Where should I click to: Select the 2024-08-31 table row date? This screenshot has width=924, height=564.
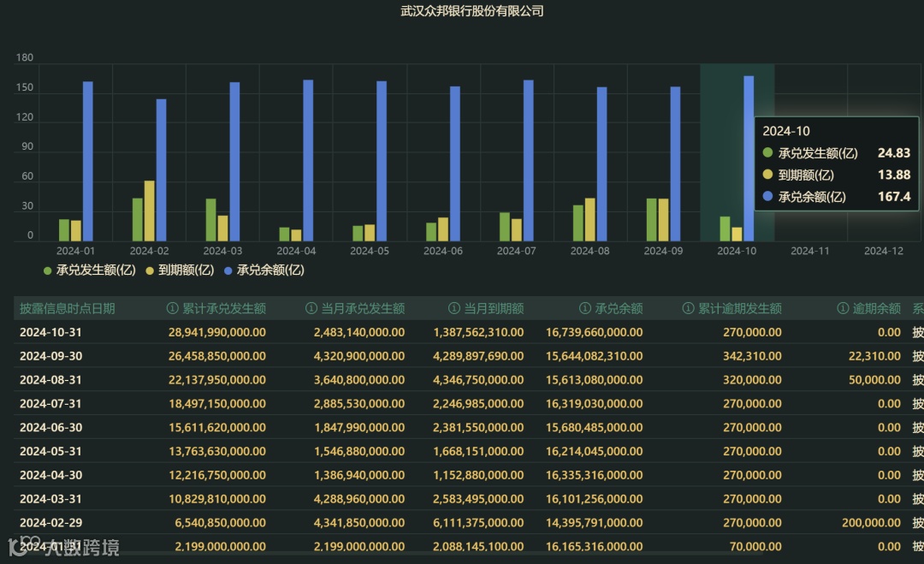point(50,380)
